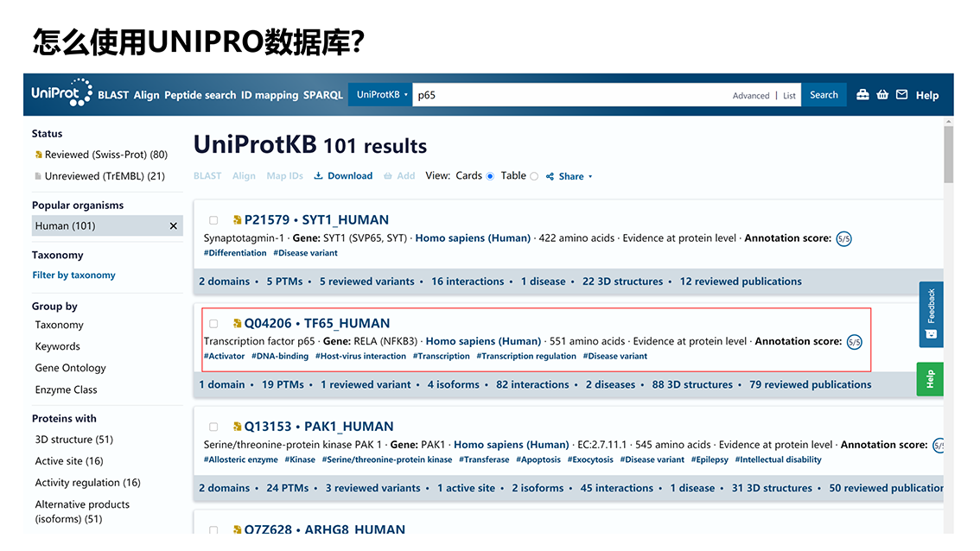Open the Advanced search link
The image size is (980, 551).
pyautogui.click(x=751, y=96)
